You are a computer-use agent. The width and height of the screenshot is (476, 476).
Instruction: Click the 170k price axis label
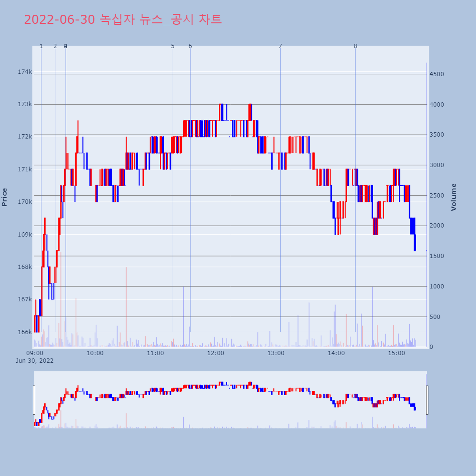pyautogui.click(x=25, y=202)
